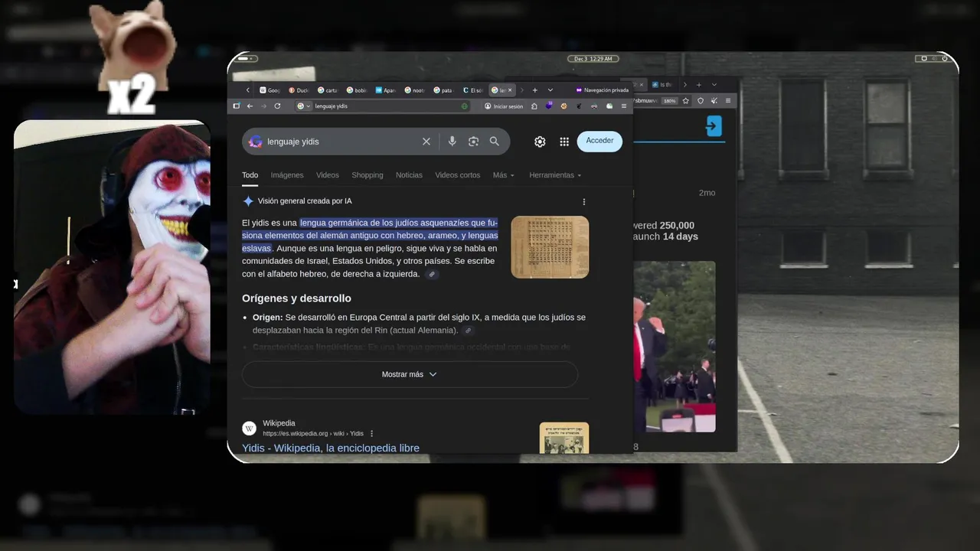Screen dimensions: 980x551
Task: Switch to Shopping results tab
Action: coord(367,175)
